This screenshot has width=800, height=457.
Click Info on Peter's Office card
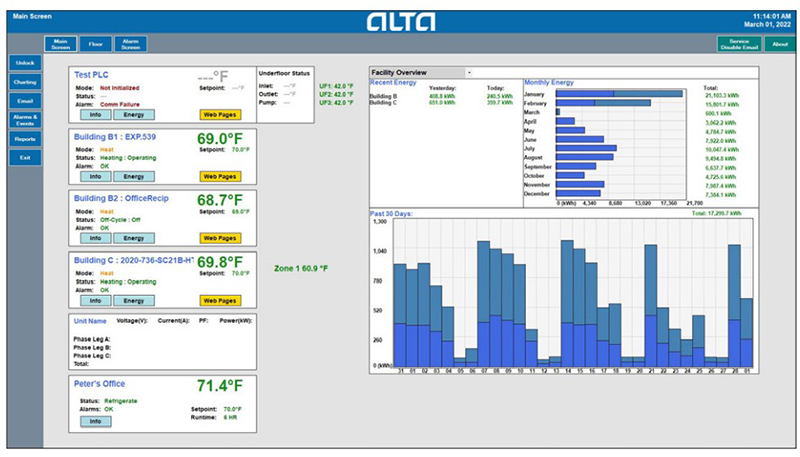pyautogui.click(x=95, y=421)
